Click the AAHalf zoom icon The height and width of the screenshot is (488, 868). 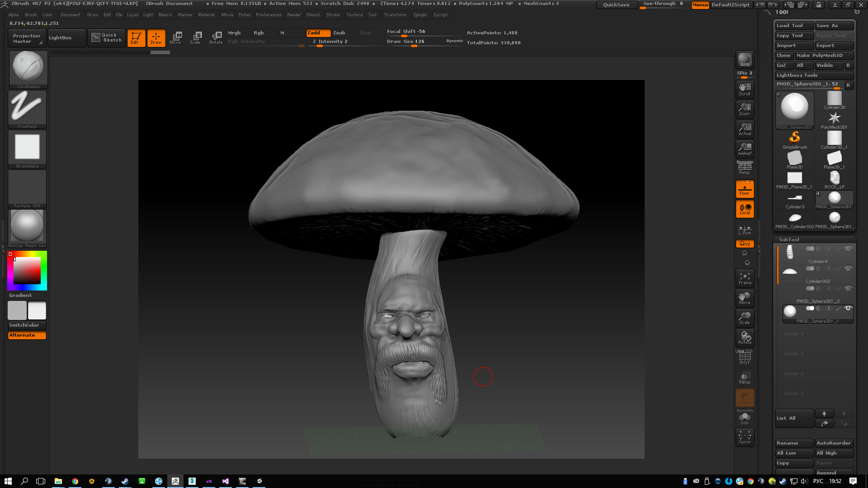745,149
